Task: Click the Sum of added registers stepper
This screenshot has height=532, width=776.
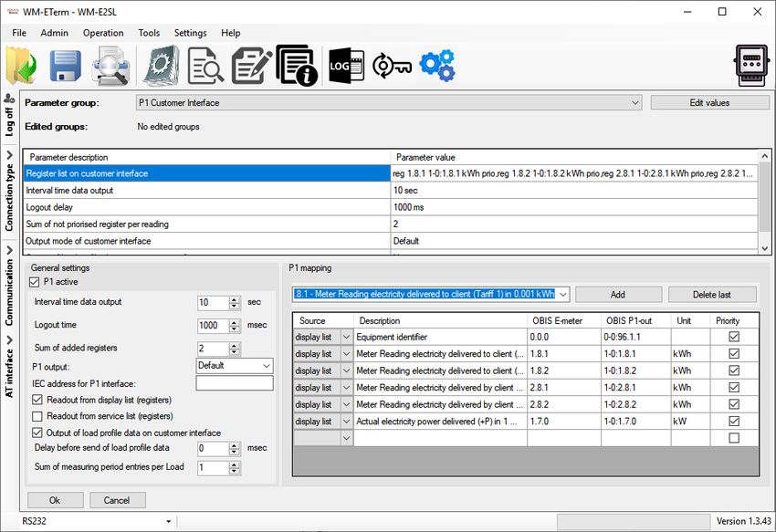Action: [x=235, y=349]
